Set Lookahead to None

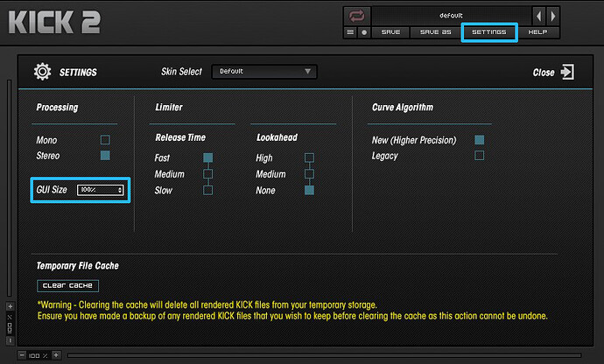pyautogui.click(x=309, y=190)
